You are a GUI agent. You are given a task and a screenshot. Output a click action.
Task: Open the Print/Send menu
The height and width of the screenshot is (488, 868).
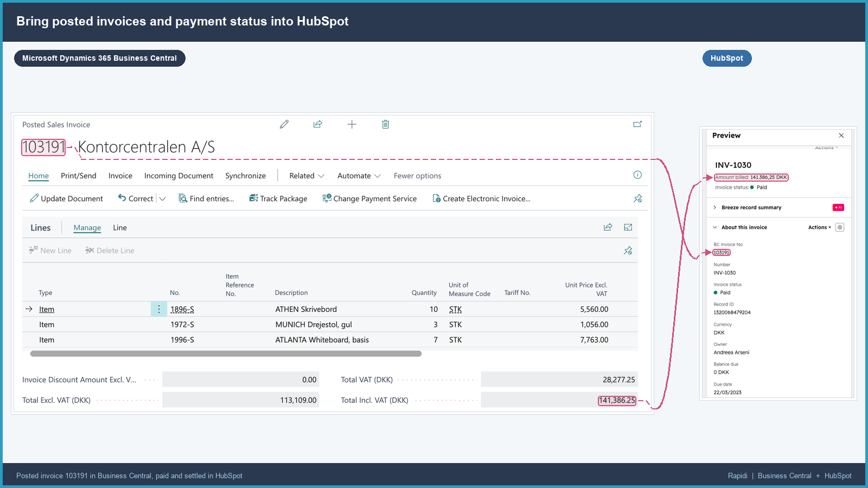coord(79,176)
